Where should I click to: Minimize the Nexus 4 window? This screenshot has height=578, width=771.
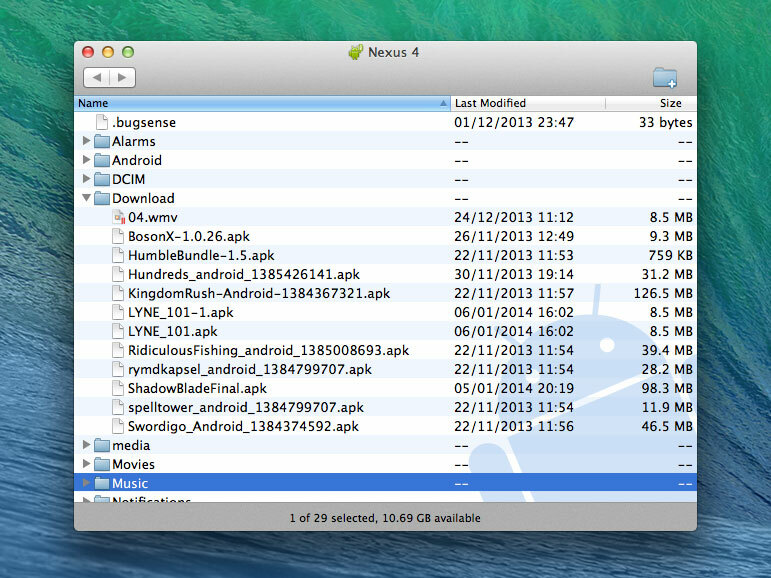(108, 52)
